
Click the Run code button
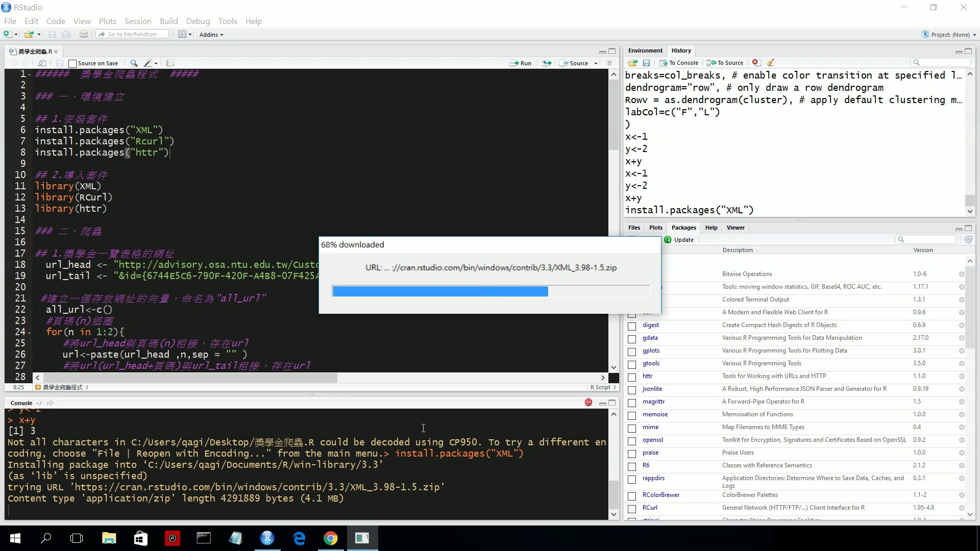tap(520, 63)
